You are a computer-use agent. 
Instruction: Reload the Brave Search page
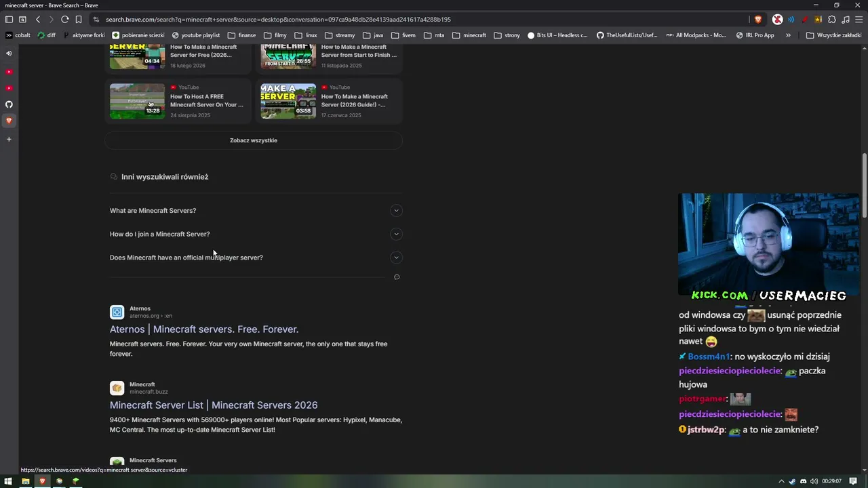point(65,20)
